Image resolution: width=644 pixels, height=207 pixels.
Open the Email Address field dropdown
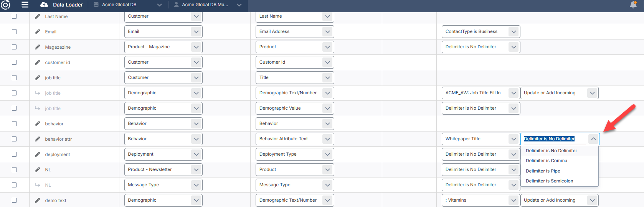(327, 31)
